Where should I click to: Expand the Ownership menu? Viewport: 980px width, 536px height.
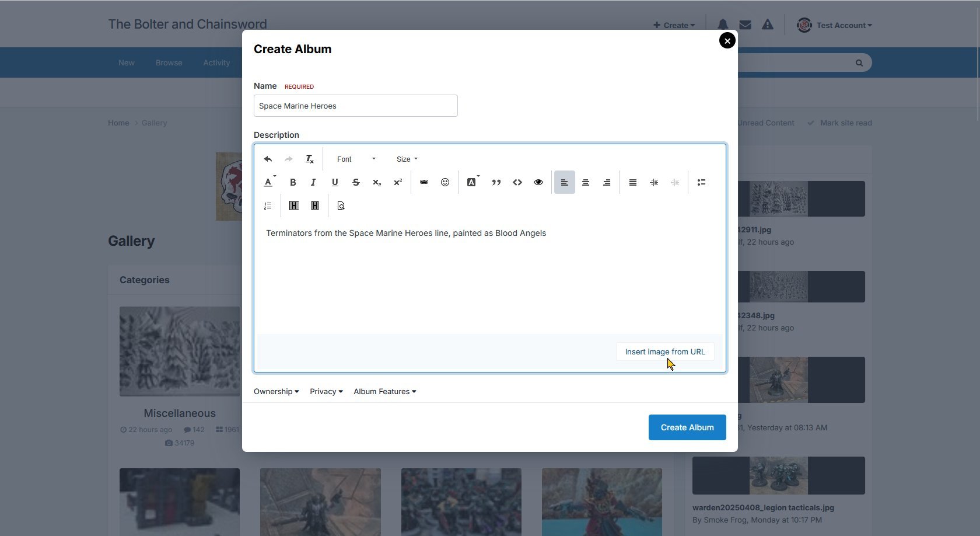tap(276, 391)
